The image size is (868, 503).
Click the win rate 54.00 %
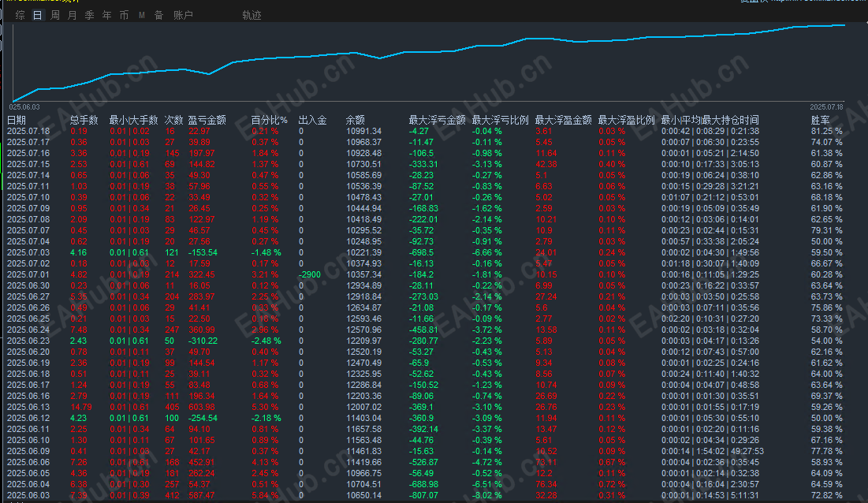826,341
